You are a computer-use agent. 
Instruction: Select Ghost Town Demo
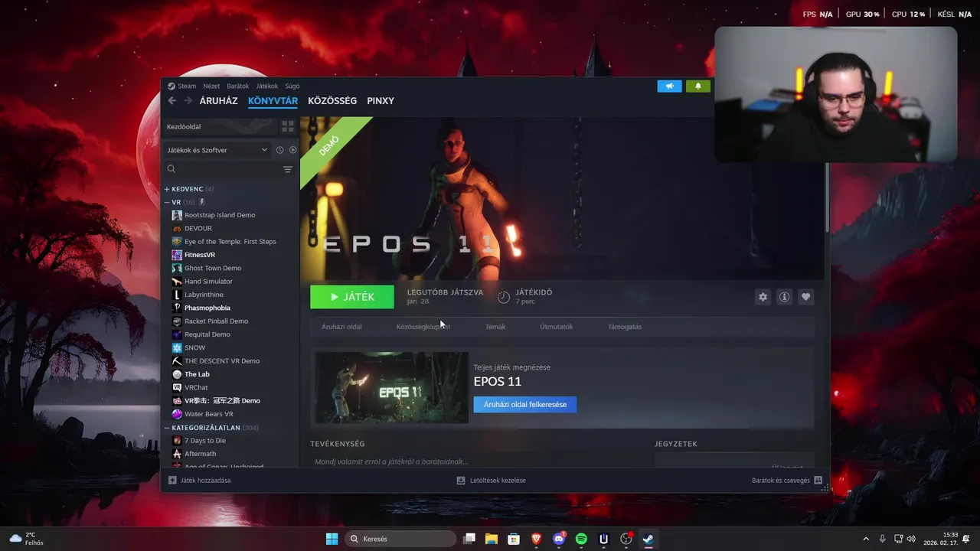coord(212,268)
